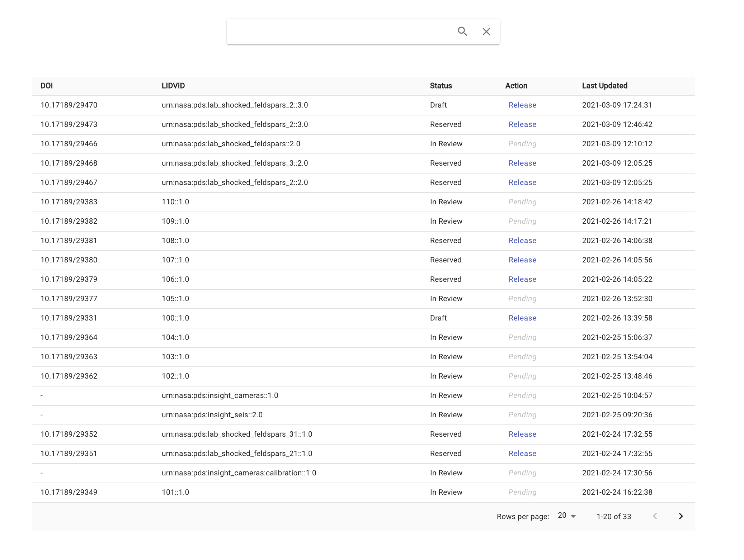Viewport: 744px width, 560px height.
Task: Release the reserved record 10.17189/29473
Action: tap(522, 124)
